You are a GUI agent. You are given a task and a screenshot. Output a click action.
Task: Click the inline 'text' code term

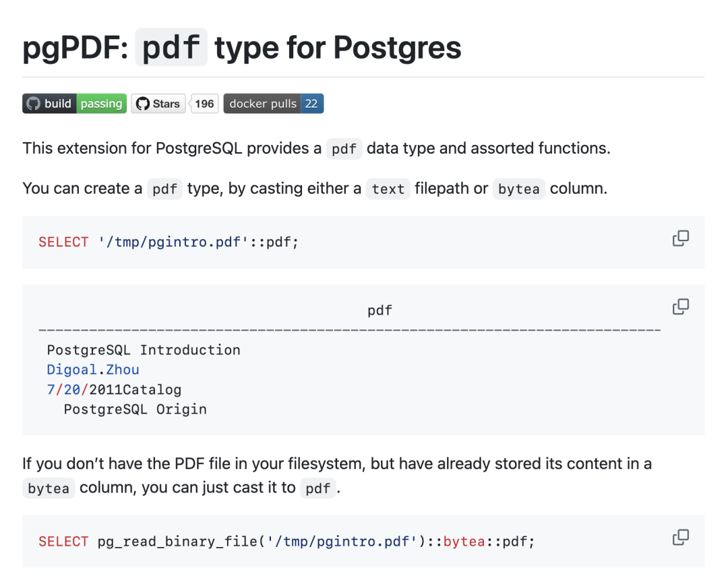click(x=388, y=189)
